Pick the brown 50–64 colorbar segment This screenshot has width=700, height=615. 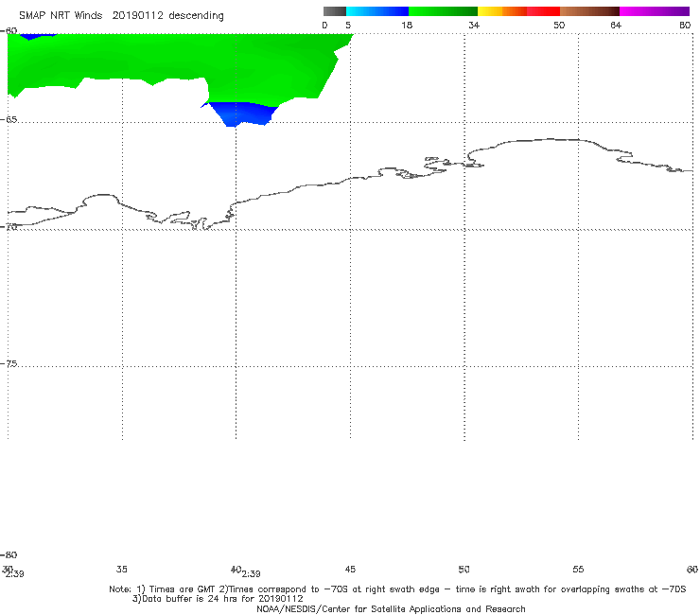(589, 11)
